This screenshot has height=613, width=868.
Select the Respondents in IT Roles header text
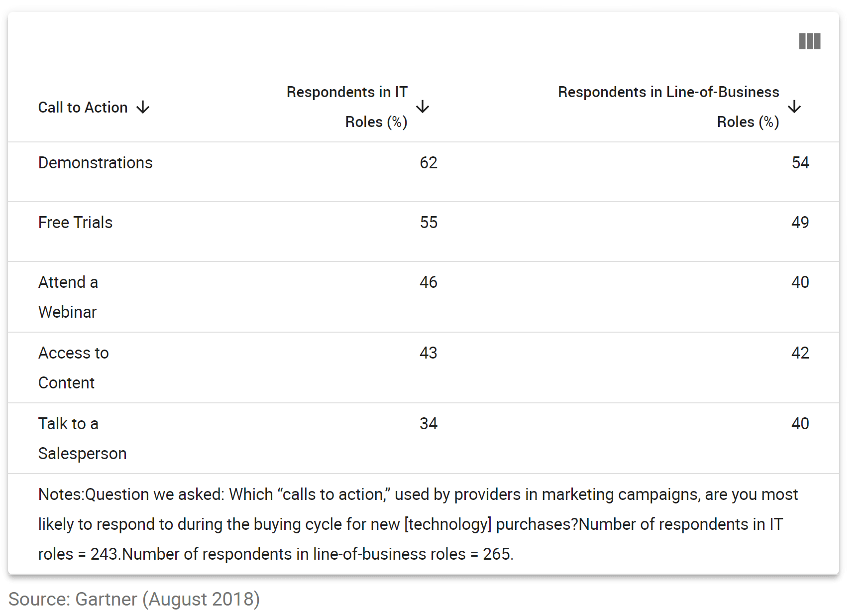click(347, 107)
